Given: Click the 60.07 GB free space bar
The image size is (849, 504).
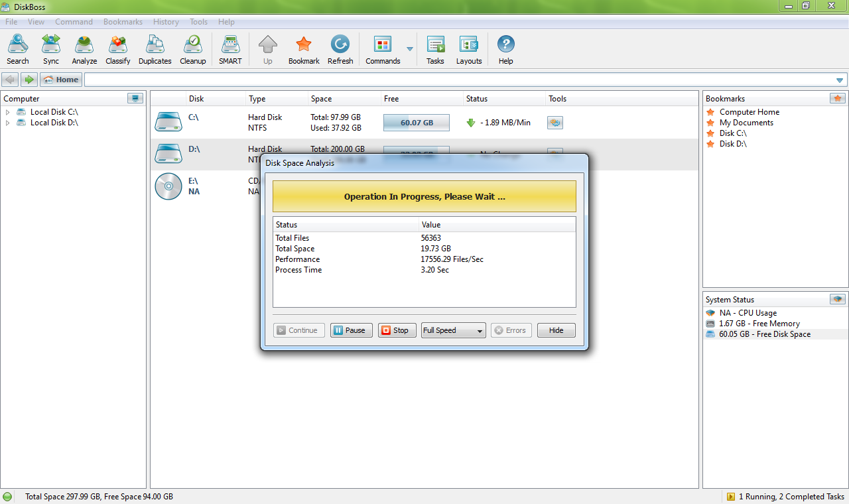Looking at the screenshot, I should [x=417, y=123].
